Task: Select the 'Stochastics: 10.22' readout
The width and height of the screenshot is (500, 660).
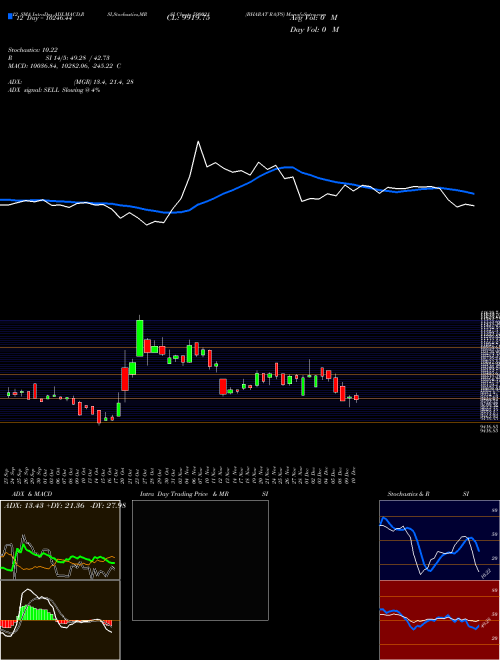Action: pyautogui.click(x=35, y=50)
